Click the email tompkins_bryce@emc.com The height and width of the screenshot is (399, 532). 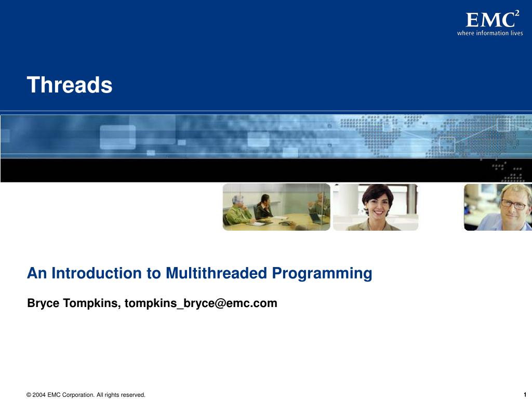(201, 303)
